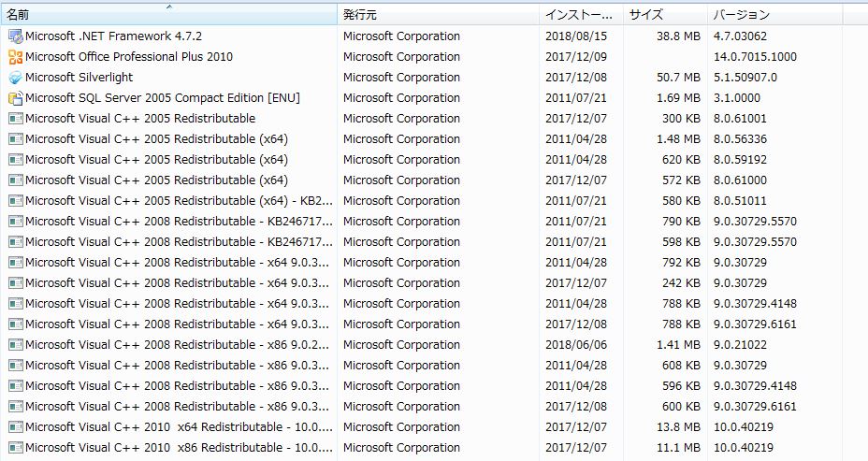
Task: Click icon of Visual C++ 2008 x86 version 9.0.21022
Action: pyautogui.click(x=15, y=345)
